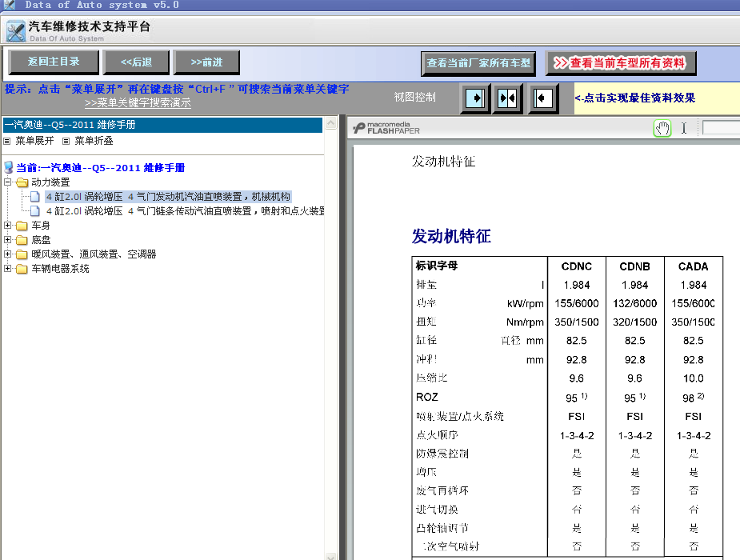Image resolution: width=740 pixels, height=560 pixels.
Task: Click the 点击实现最佳资料效果 hint
Action: [634, 98]
